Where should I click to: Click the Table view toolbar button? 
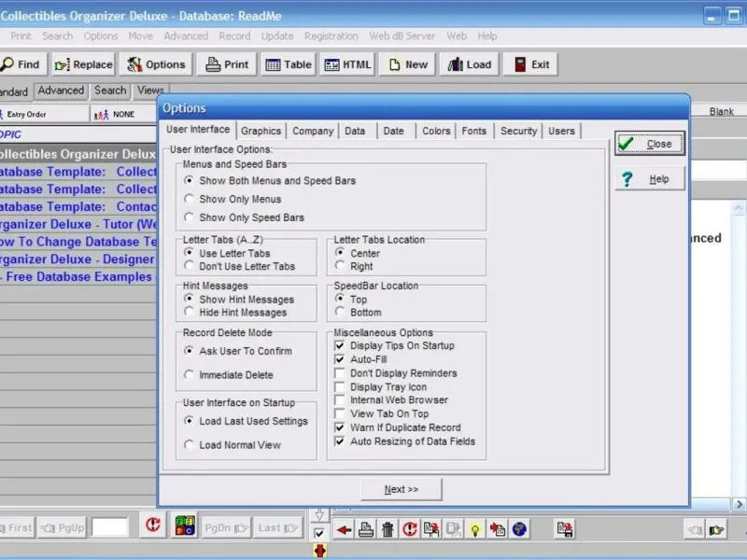click(x=288, y=64)
